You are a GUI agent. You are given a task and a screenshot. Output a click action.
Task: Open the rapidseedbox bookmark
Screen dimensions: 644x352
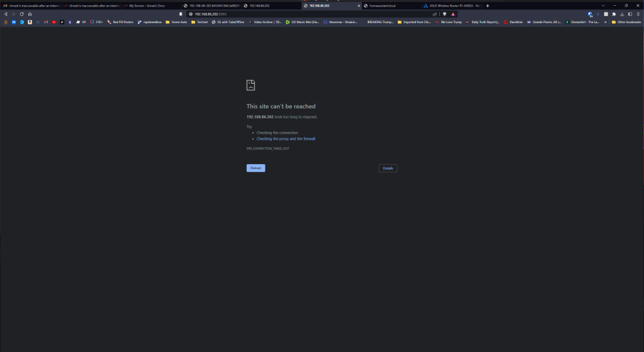click(150, 22)
